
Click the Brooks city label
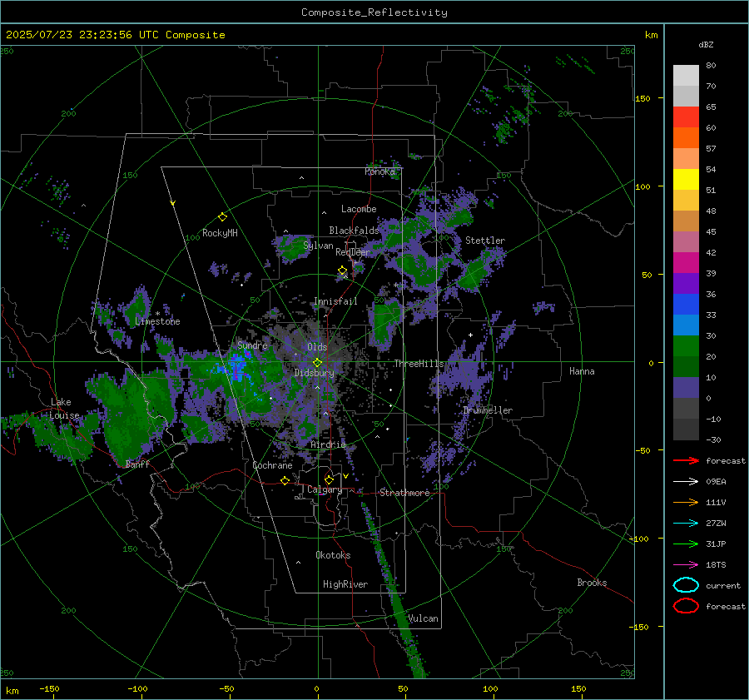coord(592,583)
